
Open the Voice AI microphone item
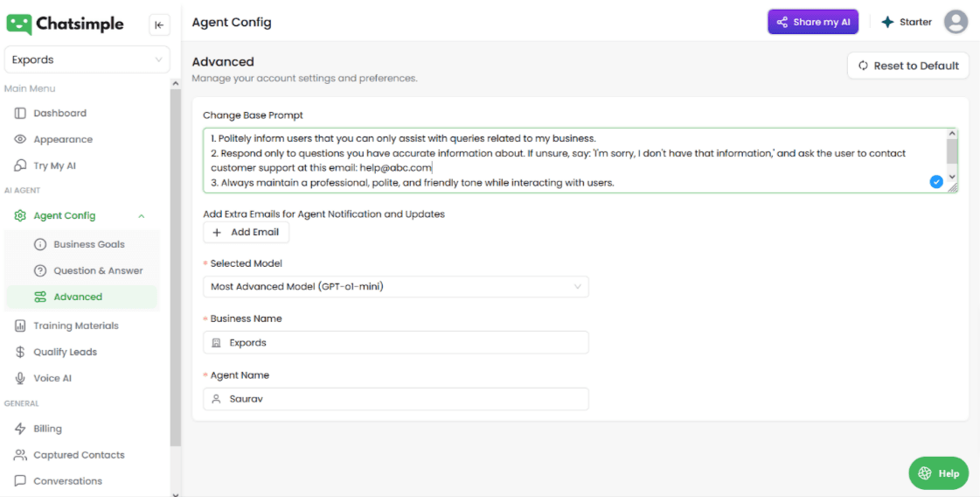(x=20, y=378)
